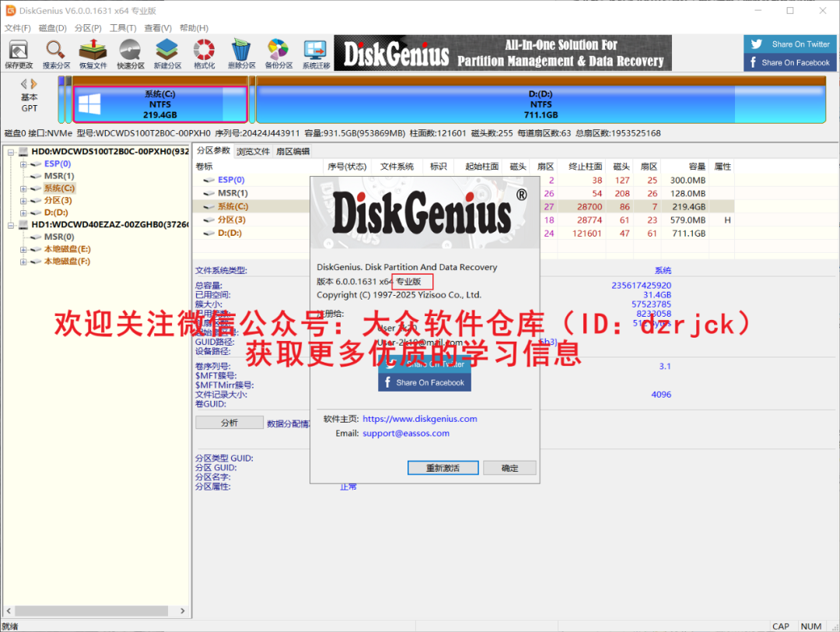Click the 卷标 column header
This screenshot has width=840, height=632.
[258, 167]
